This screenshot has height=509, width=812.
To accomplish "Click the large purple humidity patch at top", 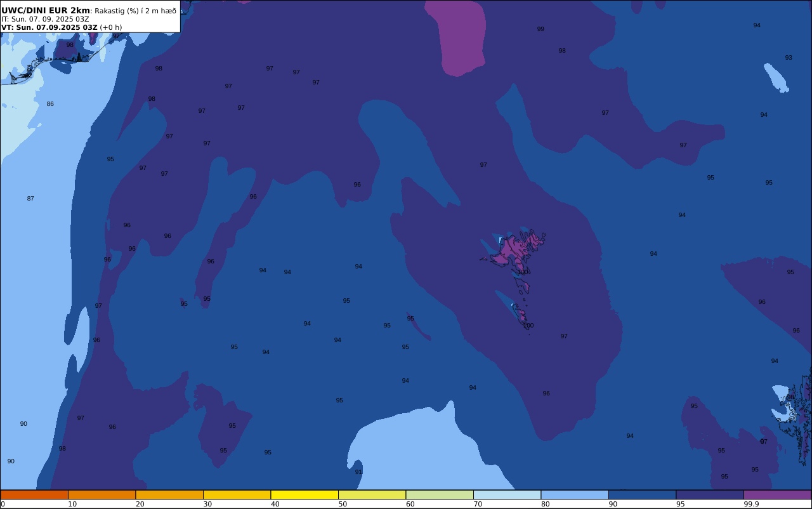I will pos(458,38).
